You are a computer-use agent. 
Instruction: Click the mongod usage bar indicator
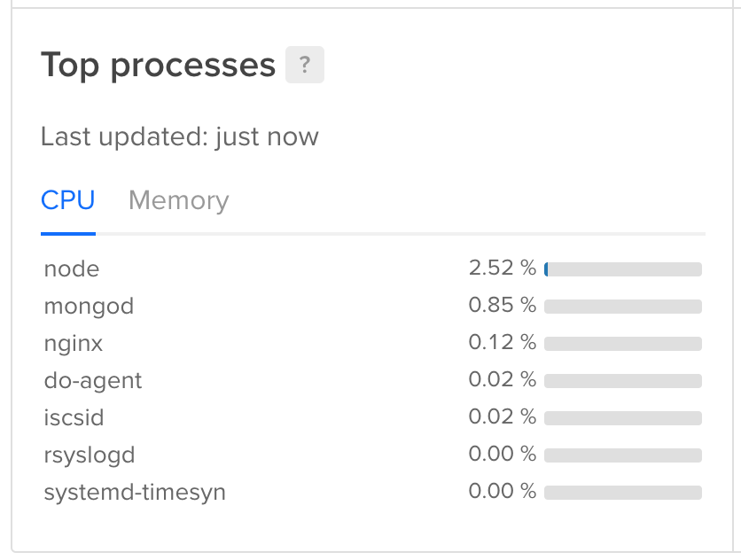(620, 306)
